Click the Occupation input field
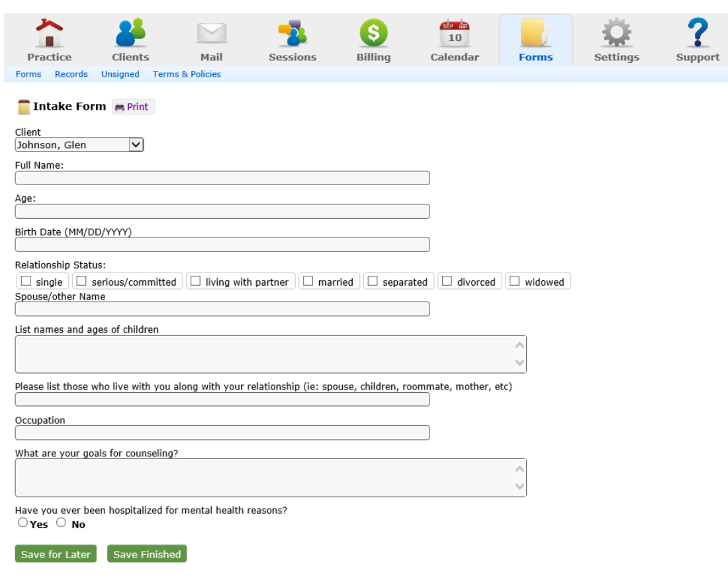Viewport: 728px width, 582px height. [222, 433]
